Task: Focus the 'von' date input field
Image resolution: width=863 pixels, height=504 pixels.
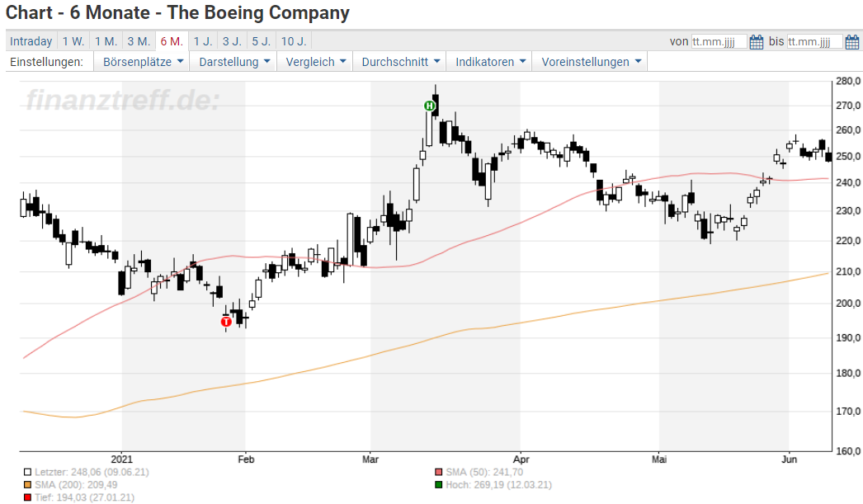Action: [x=719, y=42]
